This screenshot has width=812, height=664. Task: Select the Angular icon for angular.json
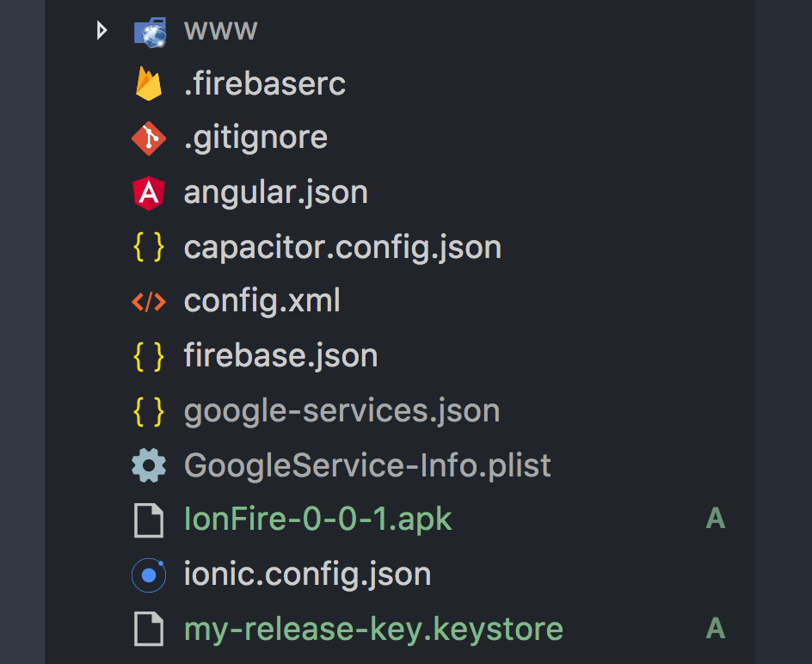coord(148,192)
